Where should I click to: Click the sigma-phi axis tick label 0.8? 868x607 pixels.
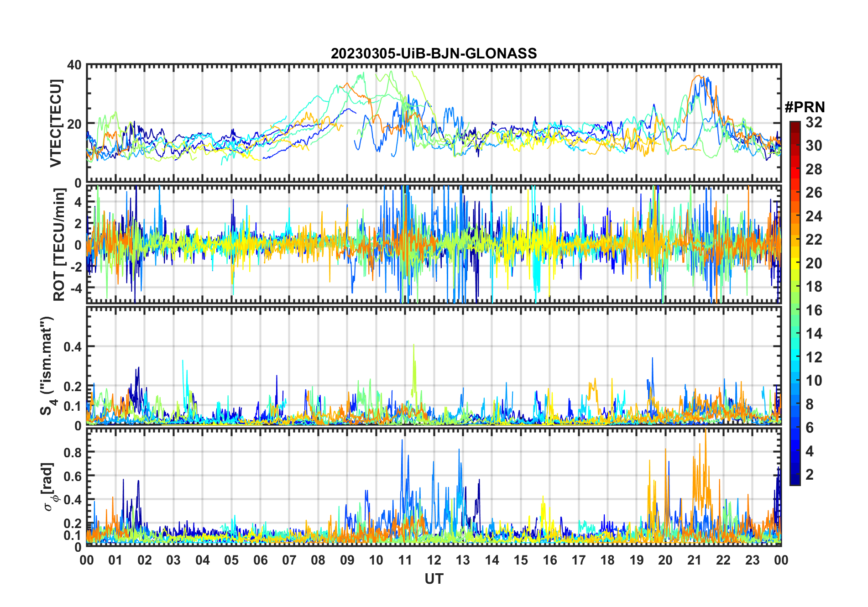click(x=73, y=453)
